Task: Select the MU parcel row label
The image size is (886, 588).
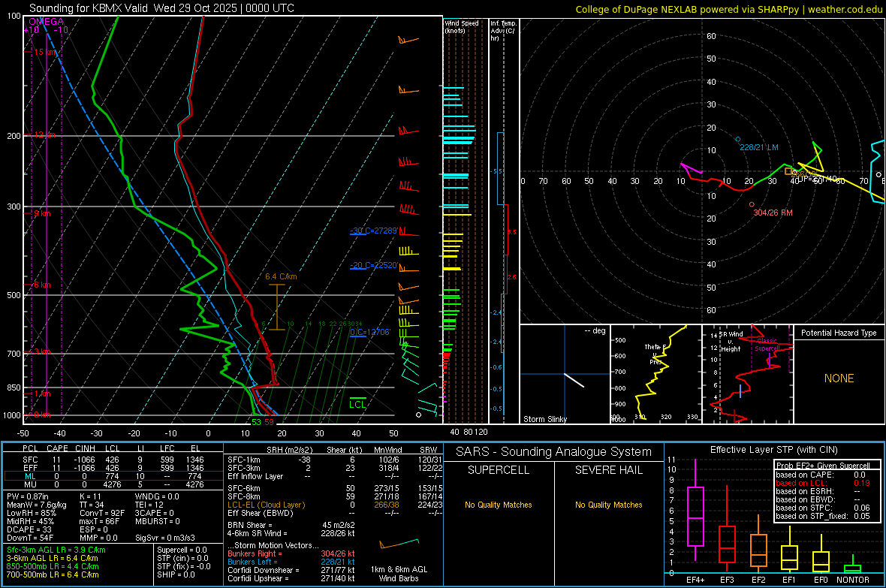Action: [x=30, y=484]
